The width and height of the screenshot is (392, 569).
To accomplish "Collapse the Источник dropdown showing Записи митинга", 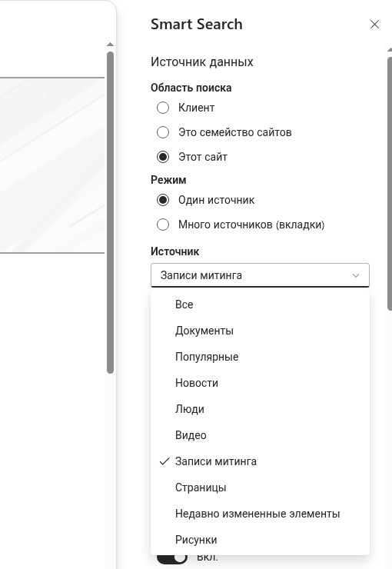I will (260, 275).
